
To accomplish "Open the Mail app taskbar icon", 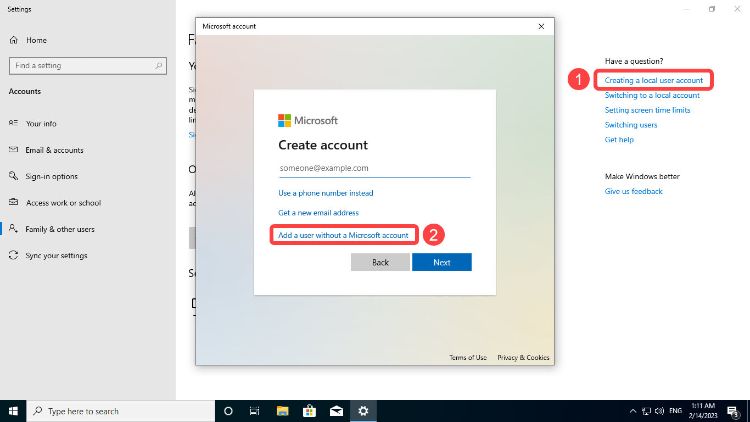I will pyautogui.click(x=337, y=411).
